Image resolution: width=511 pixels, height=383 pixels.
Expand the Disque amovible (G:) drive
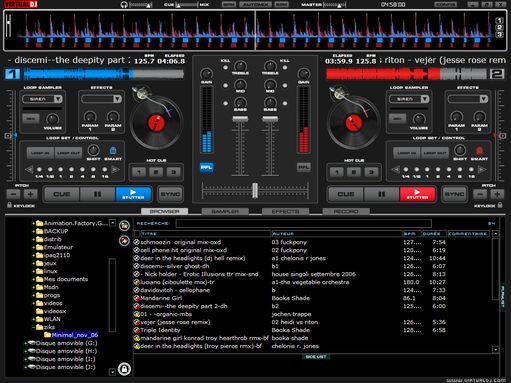[25, 343]
